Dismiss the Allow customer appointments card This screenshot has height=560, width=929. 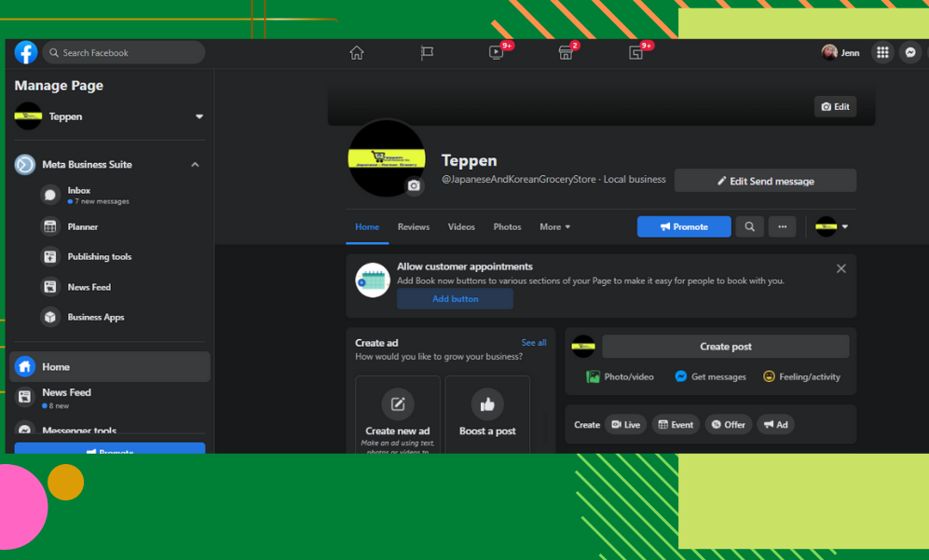pos(841,268)
